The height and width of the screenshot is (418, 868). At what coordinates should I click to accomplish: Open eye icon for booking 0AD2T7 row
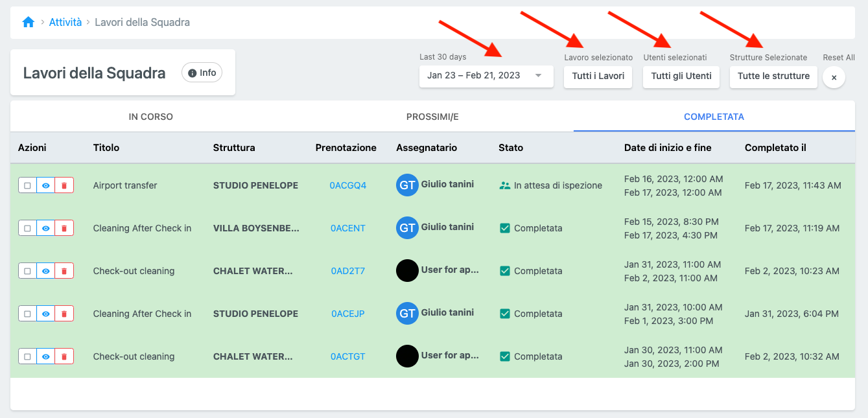point(45,271)
